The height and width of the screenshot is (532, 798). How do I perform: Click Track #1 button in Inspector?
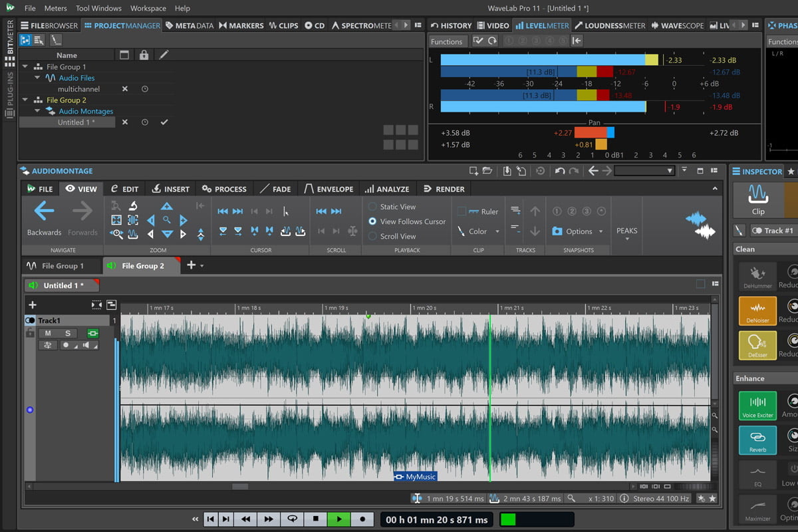point(773,231)
